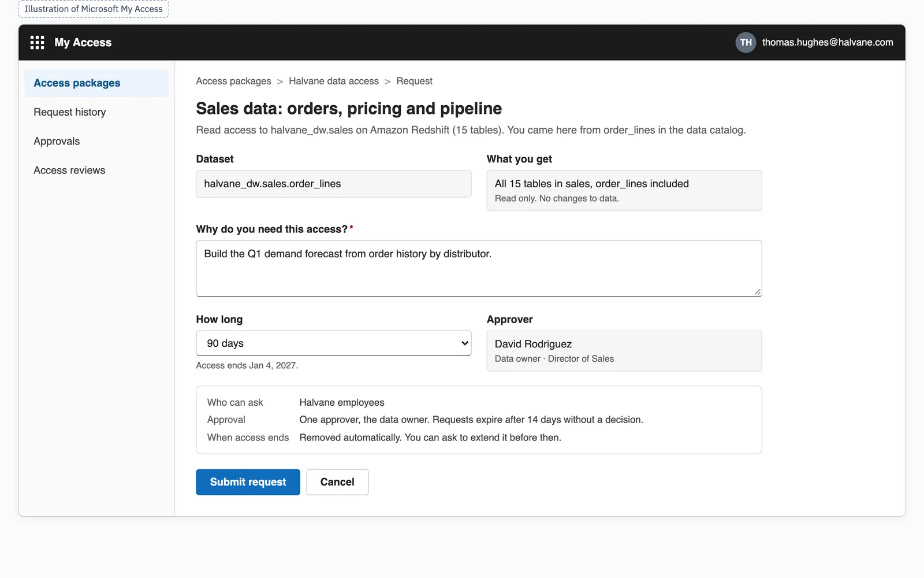
Task: Submit the access request
Action: 248,482
